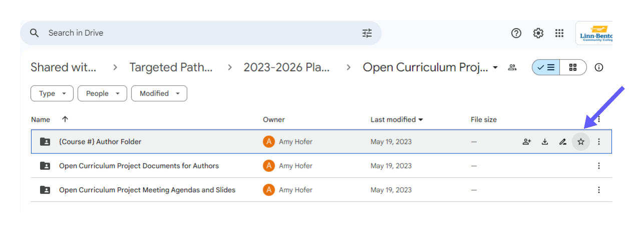Switch to grid layout view

click(x=573, y=67)
